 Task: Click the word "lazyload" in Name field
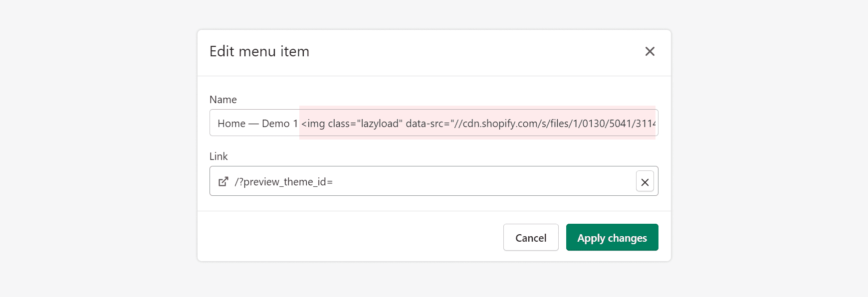379,124
